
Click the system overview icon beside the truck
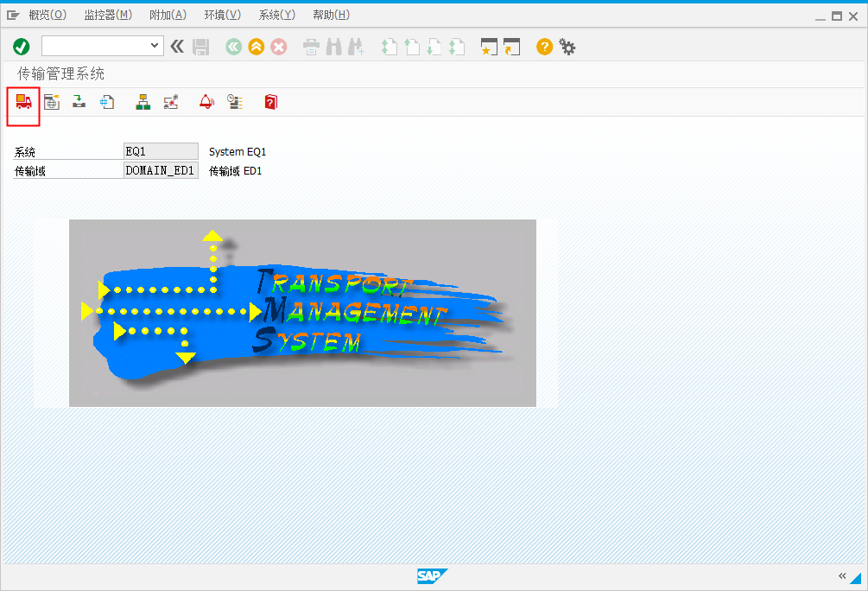coord(52,101)
